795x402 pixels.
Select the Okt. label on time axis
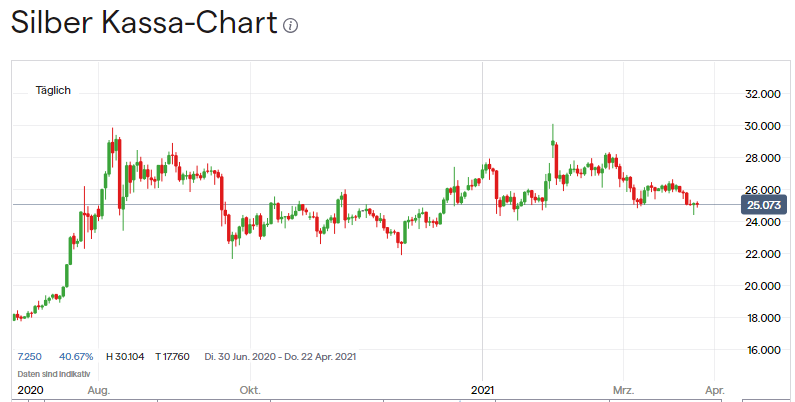(252, 389)
